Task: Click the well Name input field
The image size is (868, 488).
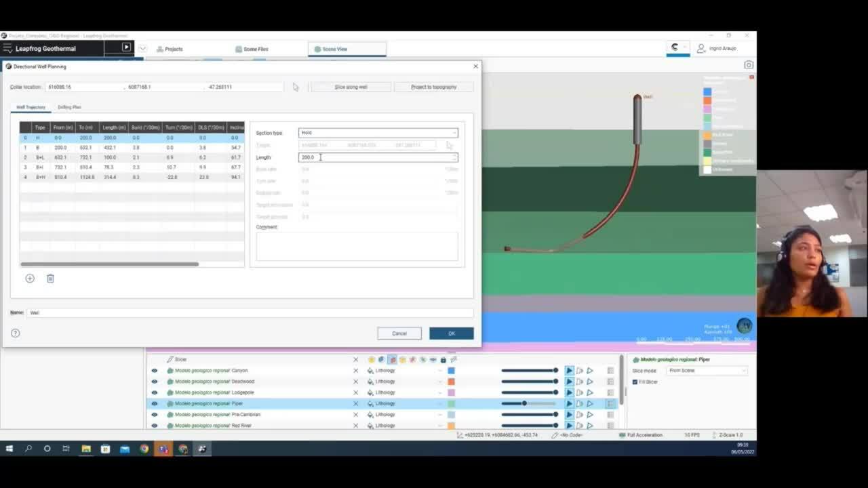Action: pyautogui.click(x=250, y=312)
